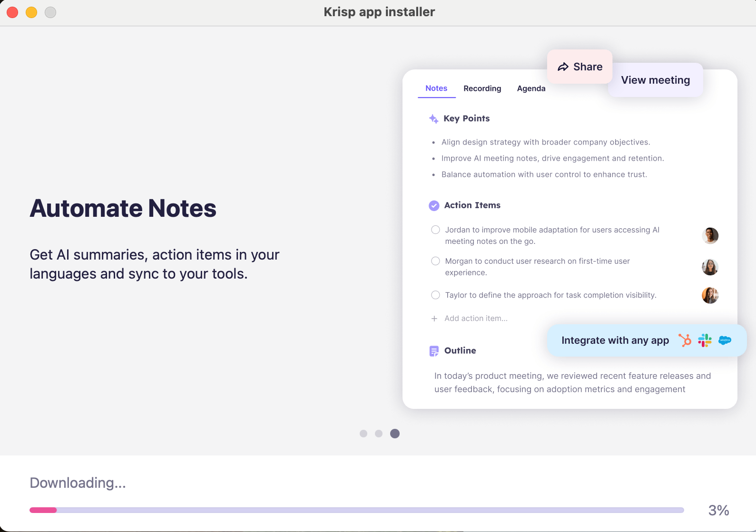Screen dimensions: 756x532
Task: Click the plus icon beside Add action item
Action: [434, 319]
